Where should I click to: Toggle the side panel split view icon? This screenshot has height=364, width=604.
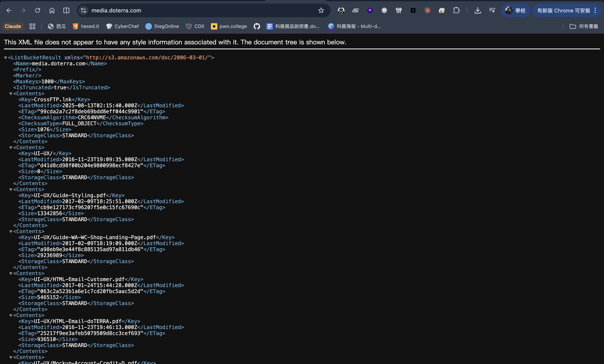pyautogui.click(x=66, y=11)
